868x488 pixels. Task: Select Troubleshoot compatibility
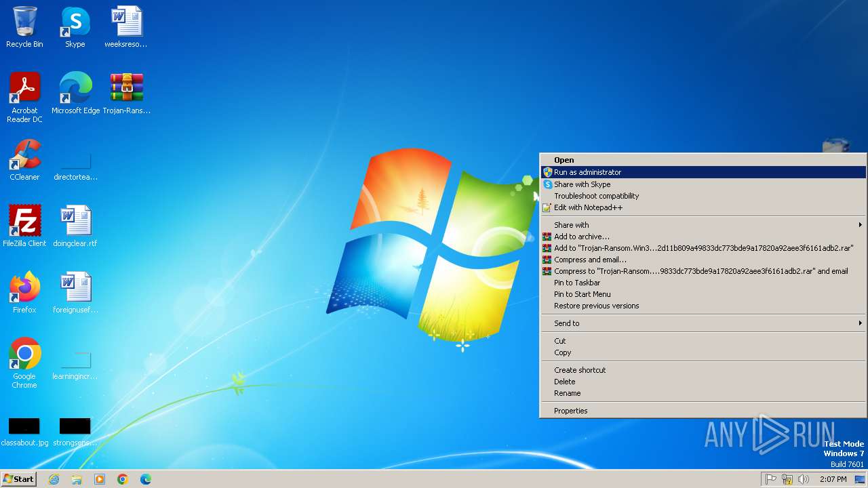(703, 196)
